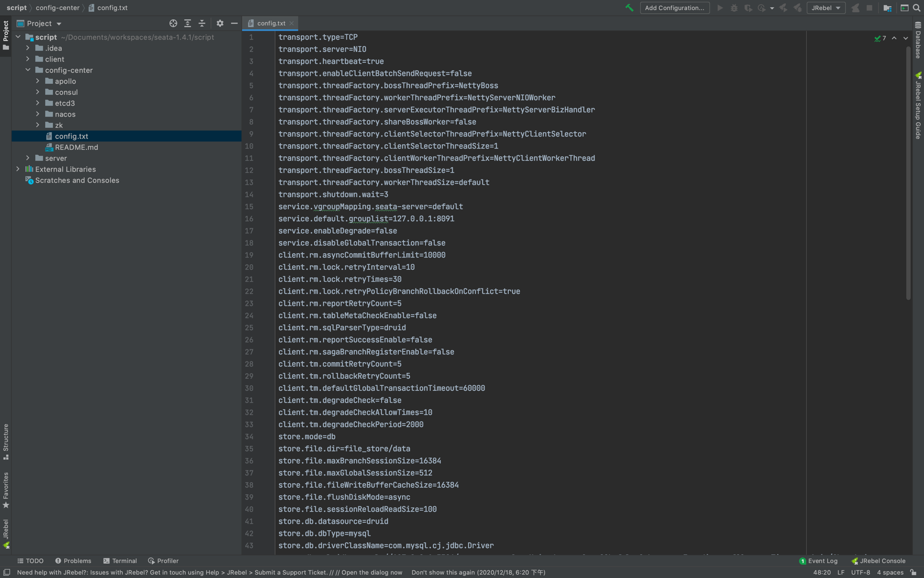Select opened file with crosshair icon
Image resolution: width=924 pixels, height=578 pixels.
coord(173,23)
